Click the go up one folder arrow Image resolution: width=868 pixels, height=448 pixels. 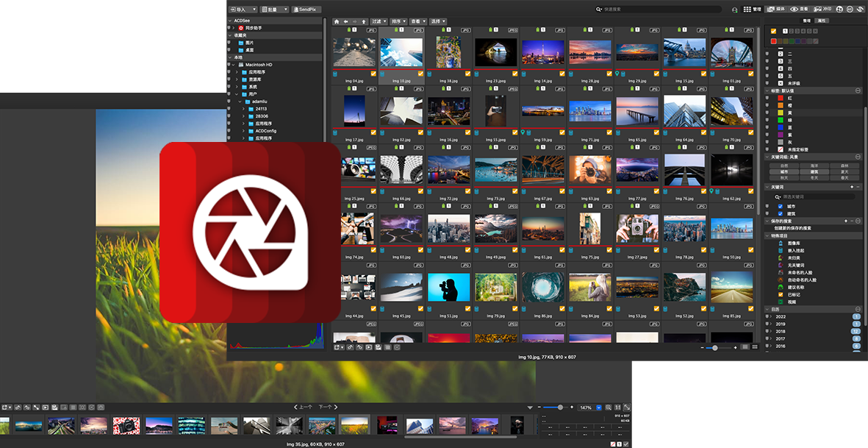pyautogui.click(x=364, y=22)
